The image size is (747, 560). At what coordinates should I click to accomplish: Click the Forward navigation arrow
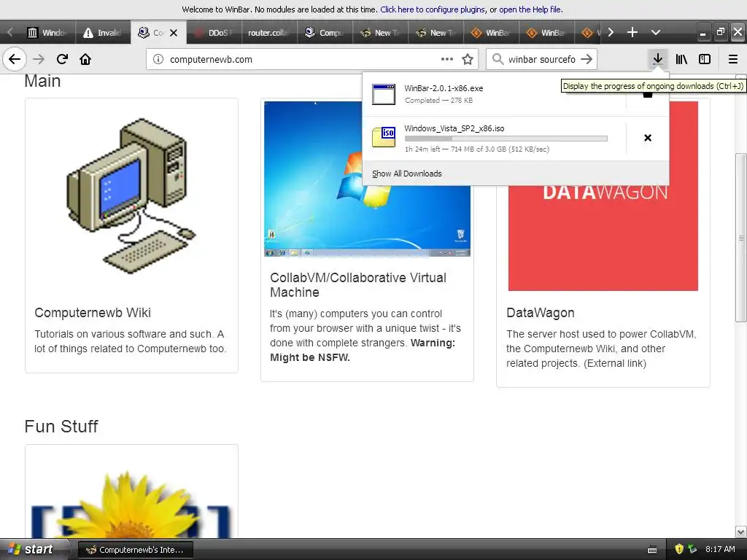pyautogui.click(x=39, y=59)
